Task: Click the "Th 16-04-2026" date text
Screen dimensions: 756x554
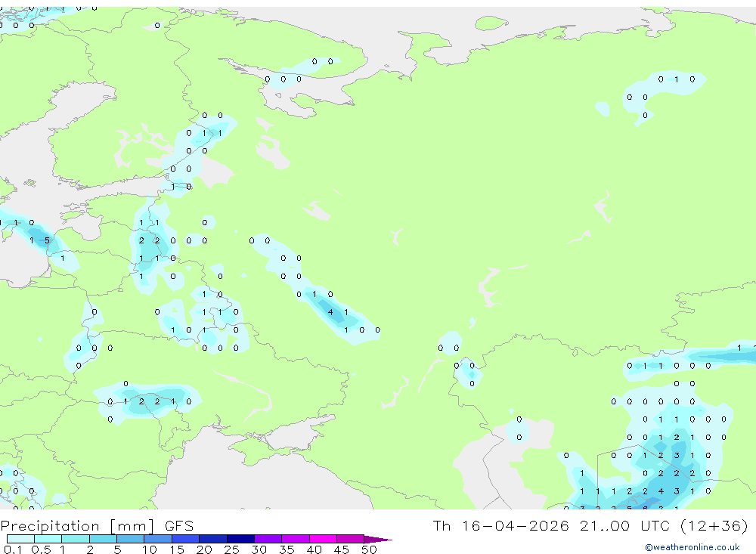Action: pyautogui.click(x=501, y=525)
